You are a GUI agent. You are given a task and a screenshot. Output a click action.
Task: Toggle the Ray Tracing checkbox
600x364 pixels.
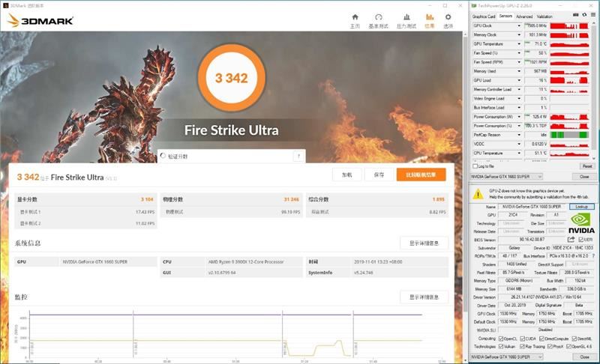(522, 347)
